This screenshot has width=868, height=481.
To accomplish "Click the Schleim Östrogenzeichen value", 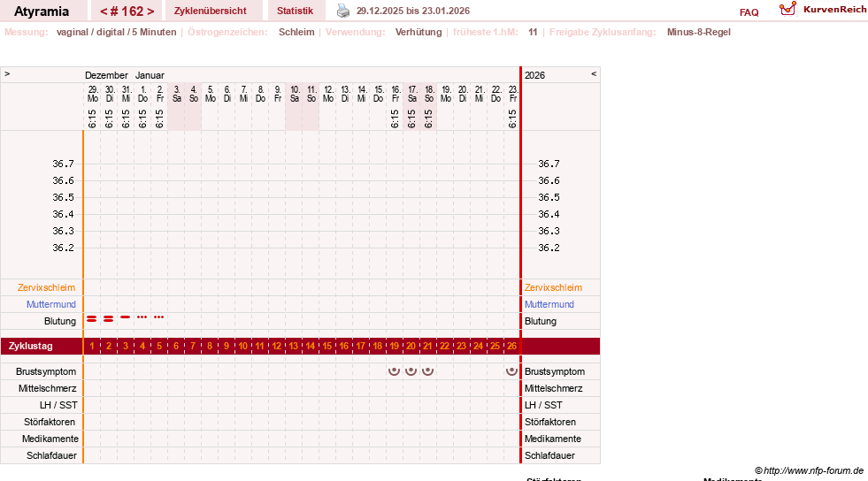I will [x=296, y=32].
